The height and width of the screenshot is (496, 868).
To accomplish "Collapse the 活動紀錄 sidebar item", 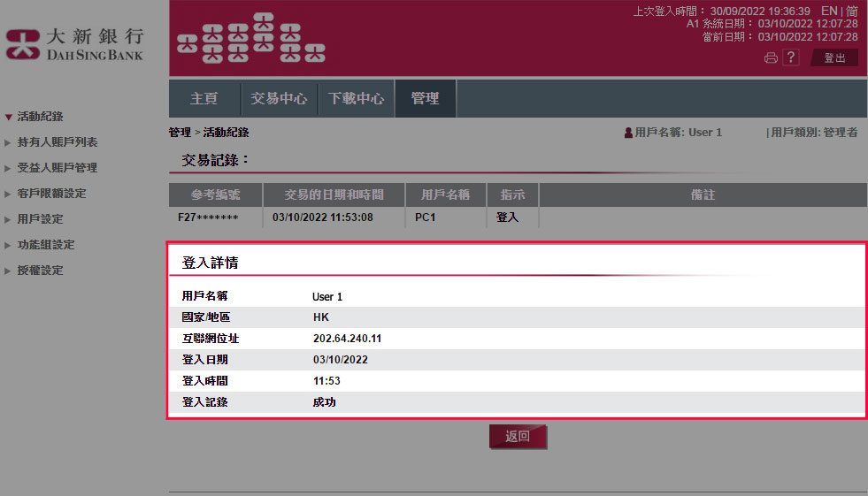I will pyautogui.click(x=39, y=117).
